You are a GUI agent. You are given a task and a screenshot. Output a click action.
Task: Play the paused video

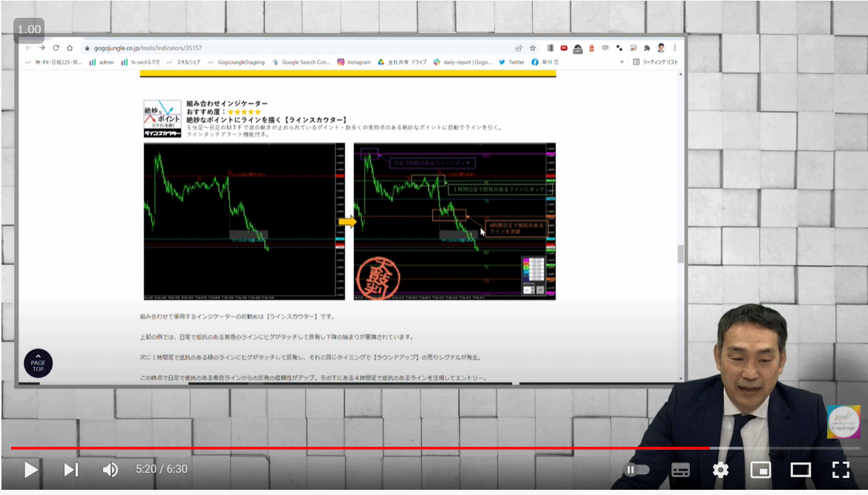(30, 469)
